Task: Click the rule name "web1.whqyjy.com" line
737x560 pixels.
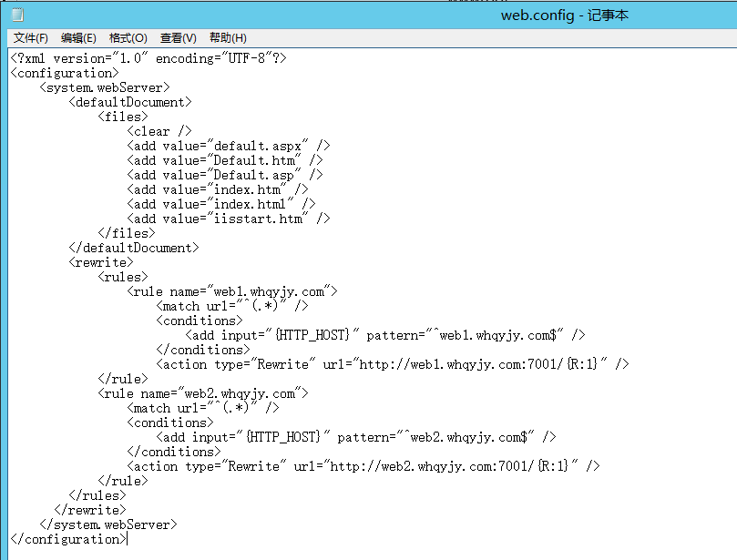Action: pos(232,291)
